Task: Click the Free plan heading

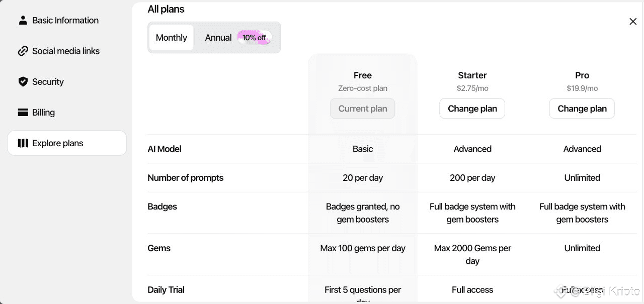Action: pyautogui.click(x=362, y=75)
